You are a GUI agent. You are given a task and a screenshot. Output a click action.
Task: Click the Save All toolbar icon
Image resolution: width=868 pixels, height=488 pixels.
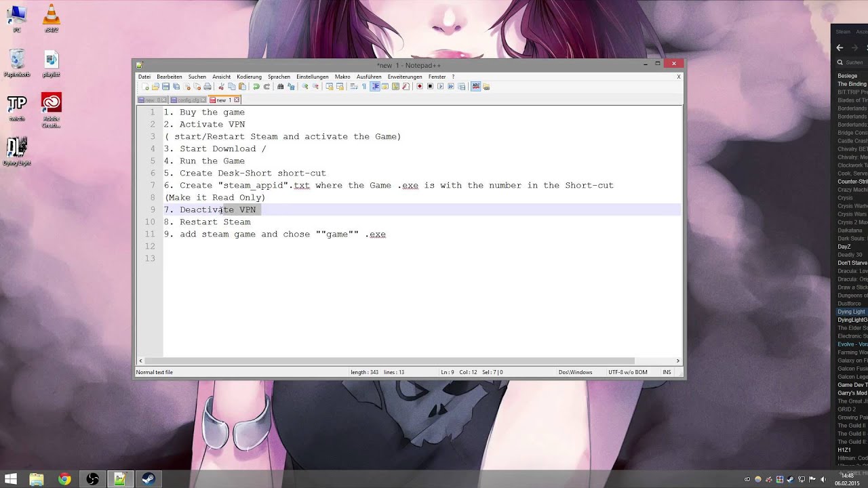pos(176,86)
